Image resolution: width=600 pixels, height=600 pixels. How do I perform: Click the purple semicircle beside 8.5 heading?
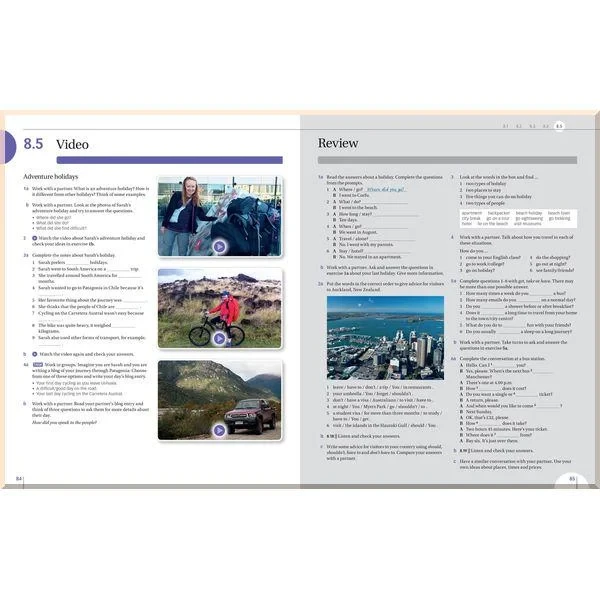(12, 143)
